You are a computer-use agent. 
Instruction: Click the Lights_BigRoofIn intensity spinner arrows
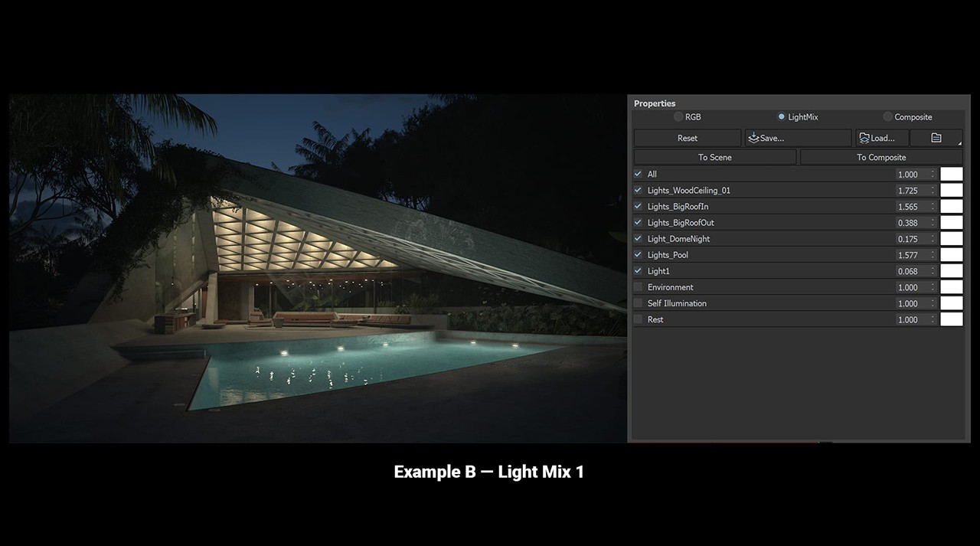[933, 207]
